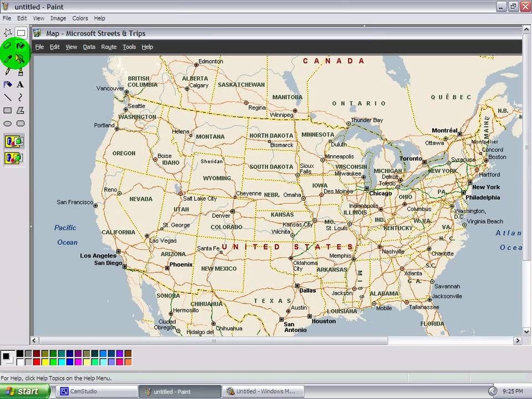Viewport: 532px width, 399px height.
Task: Open Paint's Help menu
Action: [x=99, y=18]
